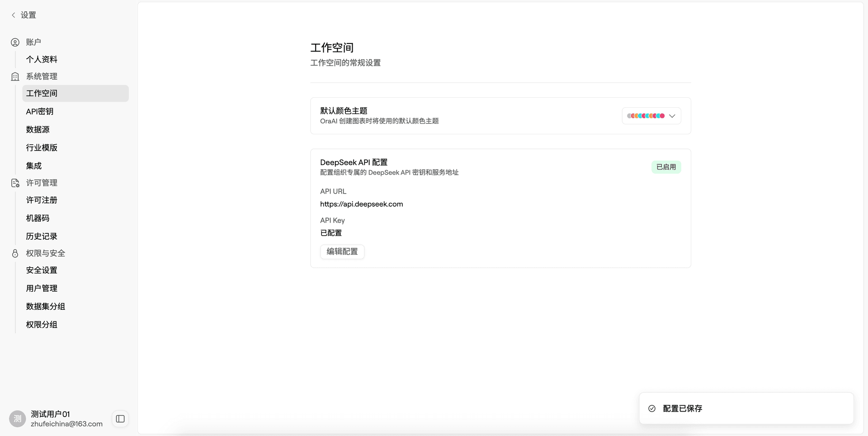Screen dimensions: 868x436
Task: Select 行业模版 in the sidebar
Action: pos(42,147)
